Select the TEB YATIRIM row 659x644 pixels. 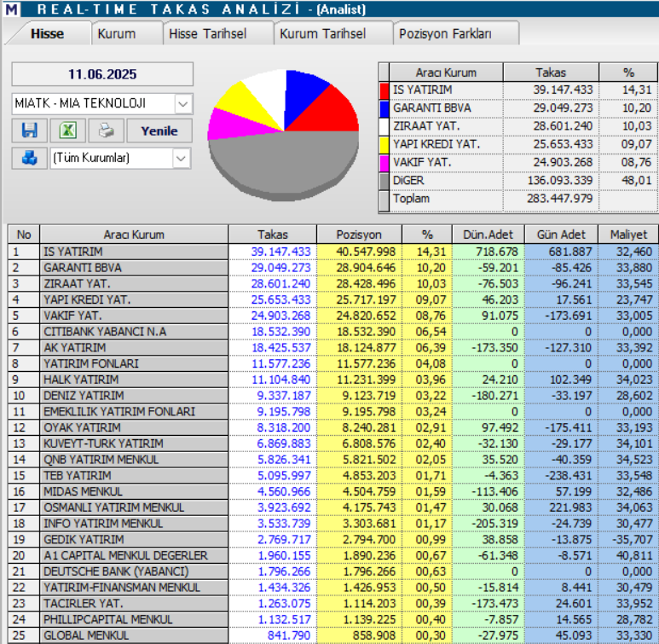coord(333,475)
